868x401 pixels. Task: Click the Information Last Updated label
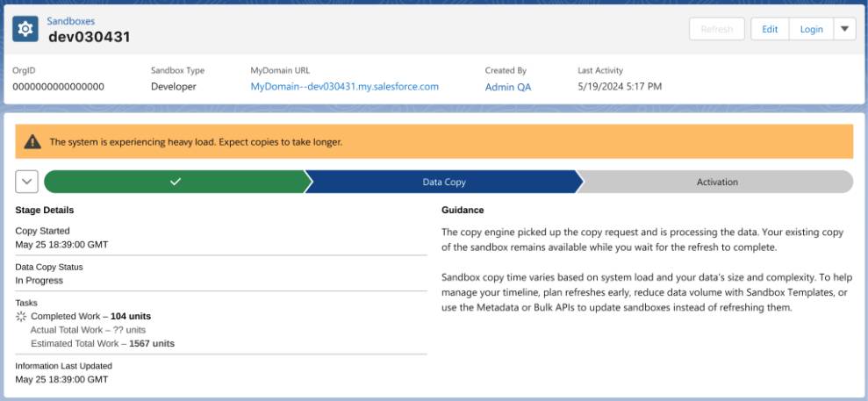[64, 366]
